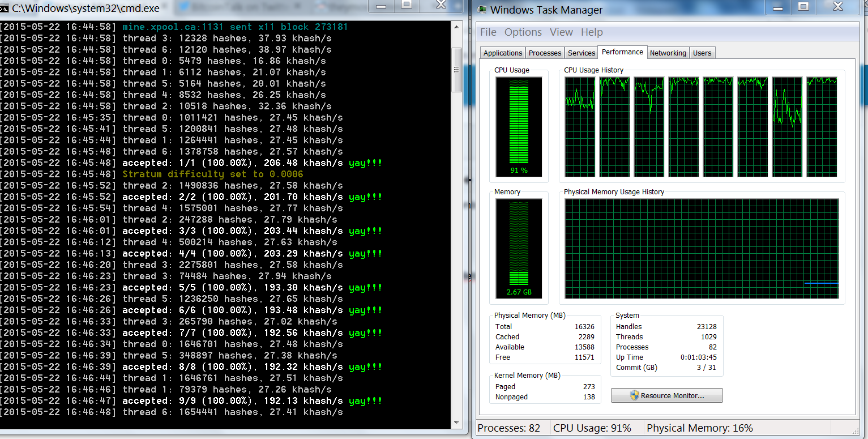Click the cmd.exe window title text
The width and height of the screenshot is (868, 439).
86,8
